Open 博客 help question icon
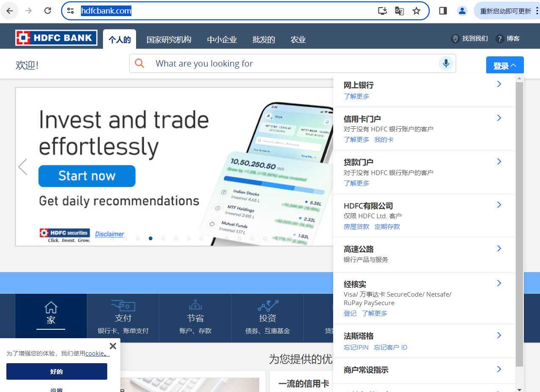This screenshot has height=392, width=540. point(500,39)
